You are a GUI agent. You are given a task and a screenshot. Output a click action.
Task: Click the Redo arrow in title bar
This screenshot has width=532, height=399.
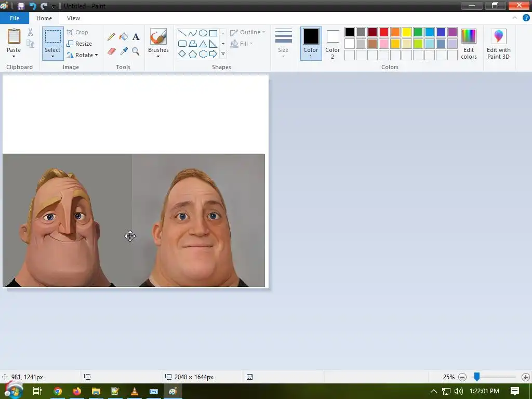(x=44, y=6)
